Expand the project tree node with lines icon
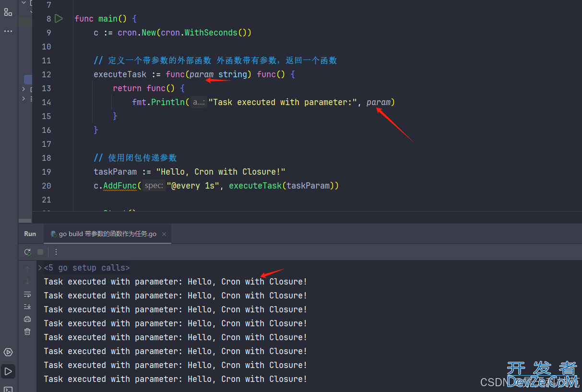582x392 pixels. coord(24,98)
